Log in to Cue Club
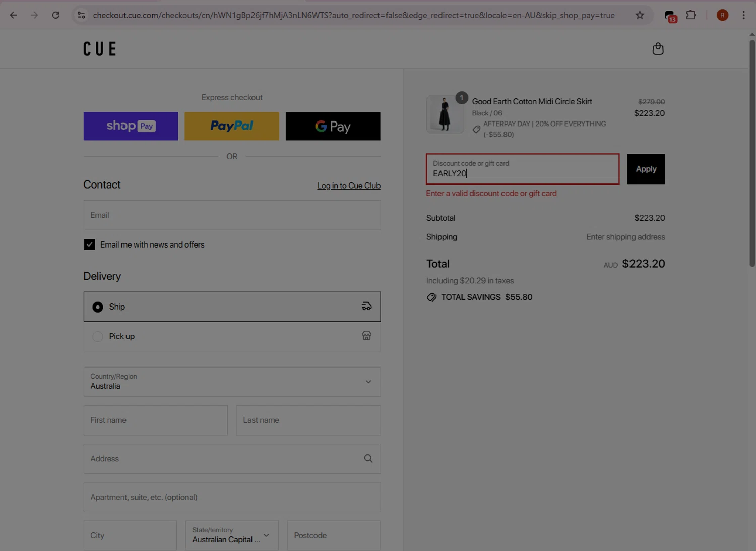Screen dimensions: 756x551 click(349, 186)
